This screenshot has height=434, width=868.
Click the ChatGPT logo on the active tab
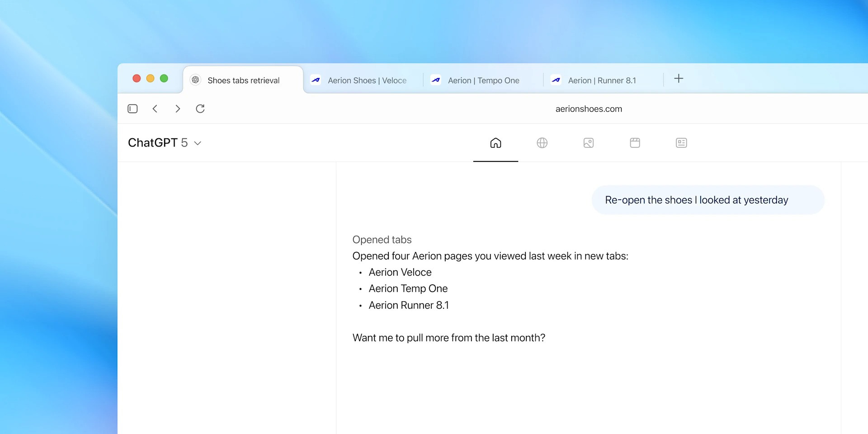tap(196, 80)
